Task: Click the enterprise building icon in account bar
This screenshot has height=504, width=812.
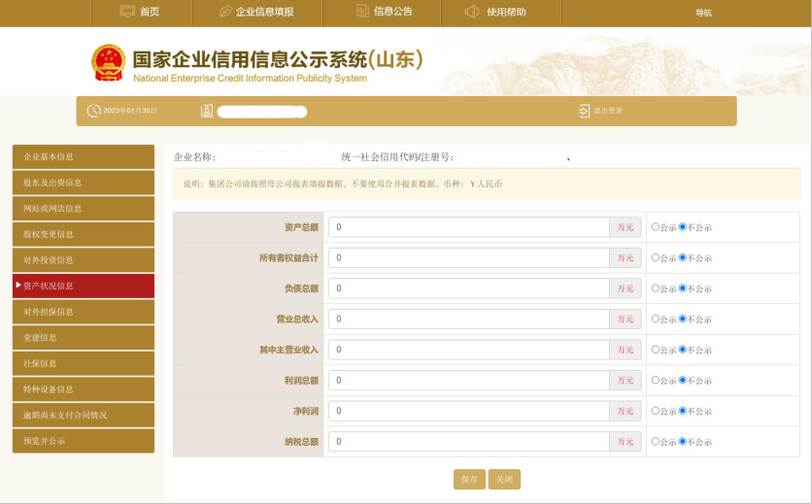Action: (x=206, y=111)
